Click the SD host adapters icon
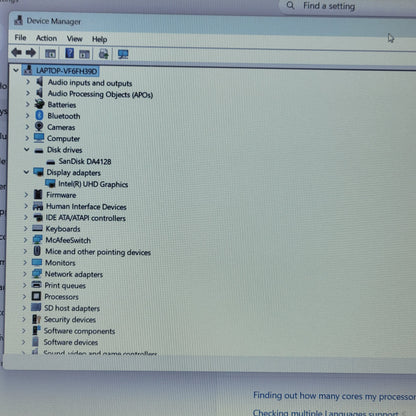The image size is (416, 416). click(36, 307)
